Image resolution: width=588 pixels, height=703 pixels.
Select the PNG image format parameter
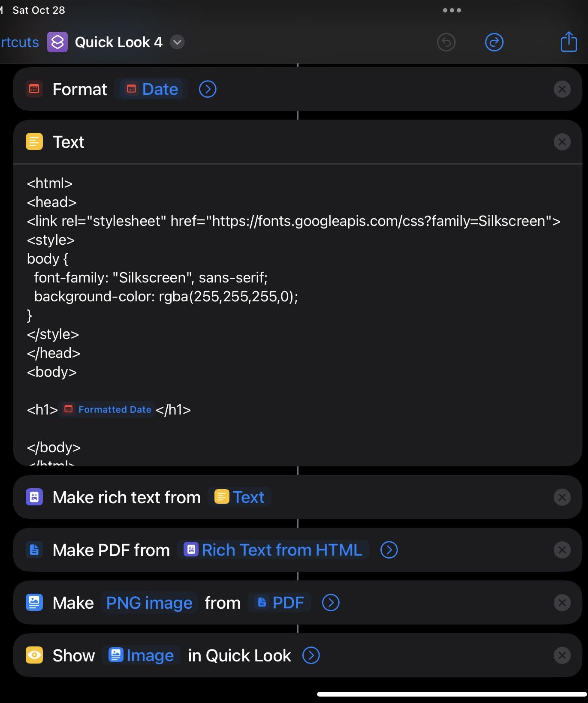point(149,603)
